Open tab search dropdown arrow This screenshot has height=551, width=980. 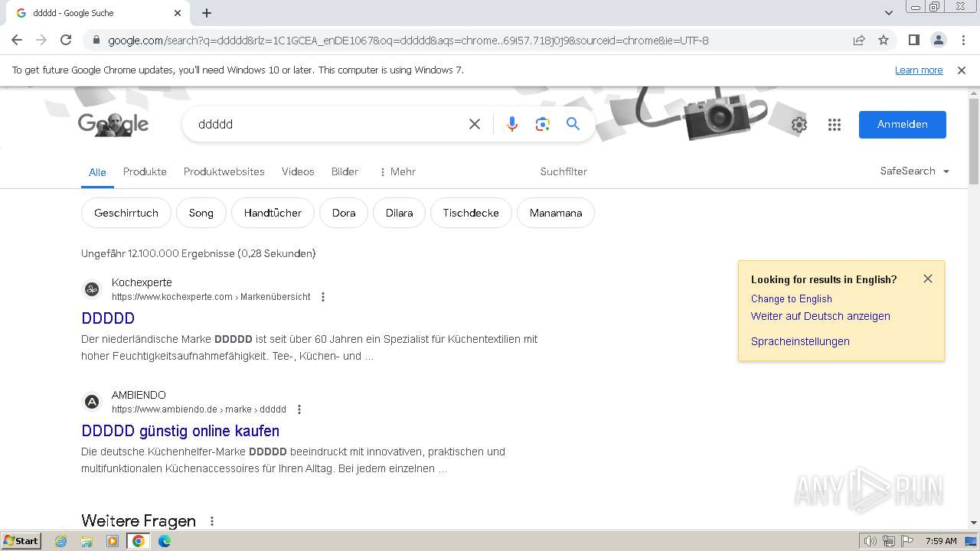coord(889,13)
